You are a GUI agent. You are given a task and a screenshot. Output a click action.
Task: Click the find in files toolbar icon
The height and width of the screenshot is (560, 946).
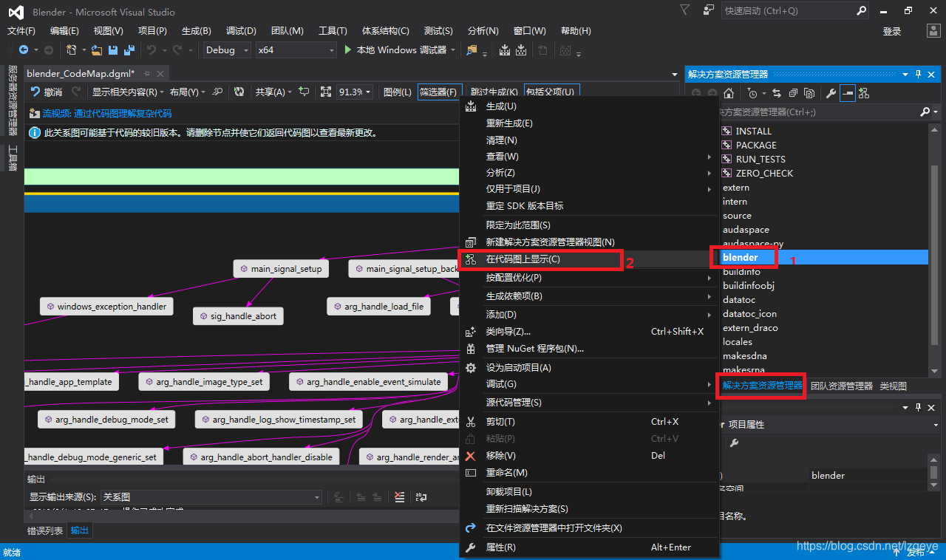(472, 49)
